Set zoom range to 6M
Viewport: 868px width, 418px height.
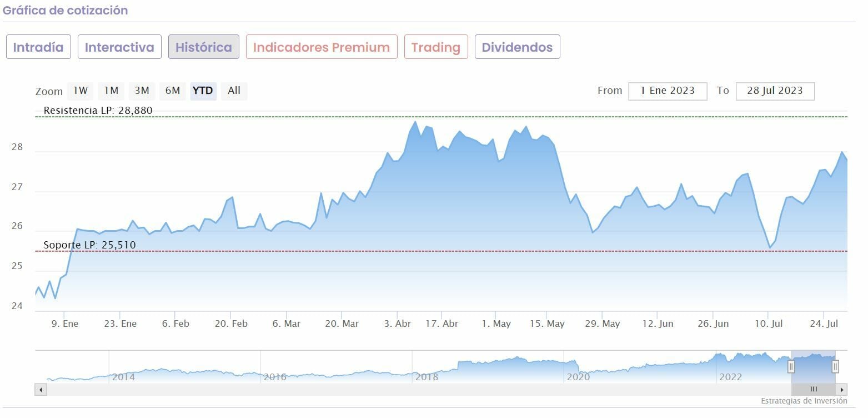(x=173, y=91)
